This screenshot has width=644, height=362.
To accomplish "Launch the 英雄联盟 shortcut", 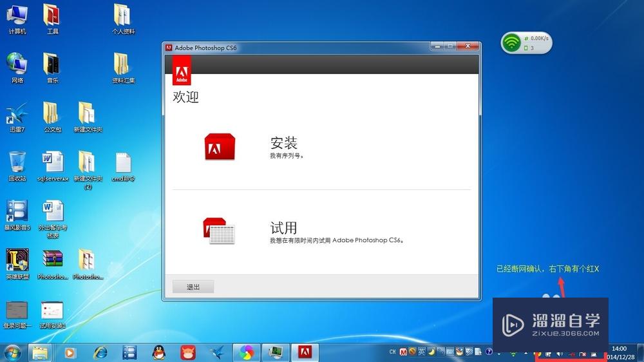I will pos(17,264).
